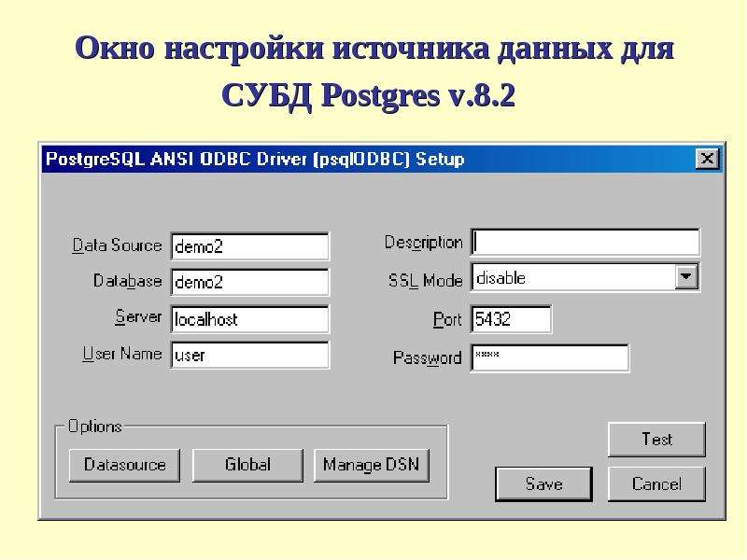Viewport: 747px width, 560px height.
Task: Click the SSL Mode label
Action: click(426, 280)
